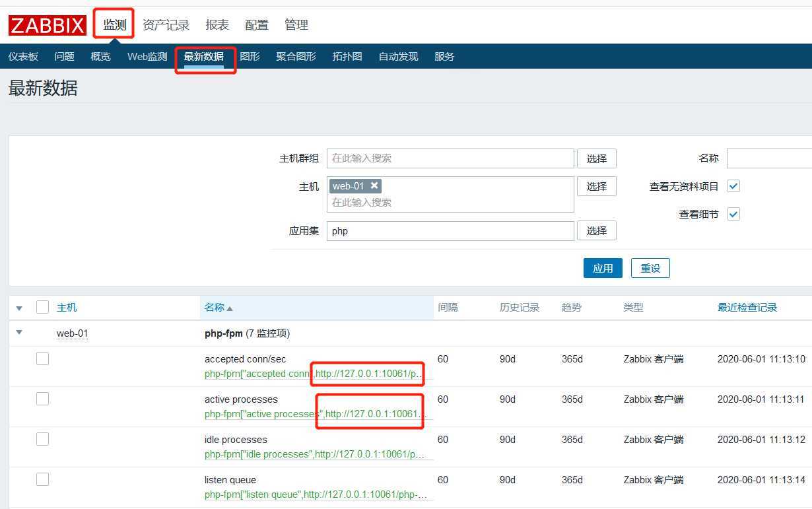Check the select-all checkbox in header
Viewport: 812px width, 509px height.
tap(42, 307)
